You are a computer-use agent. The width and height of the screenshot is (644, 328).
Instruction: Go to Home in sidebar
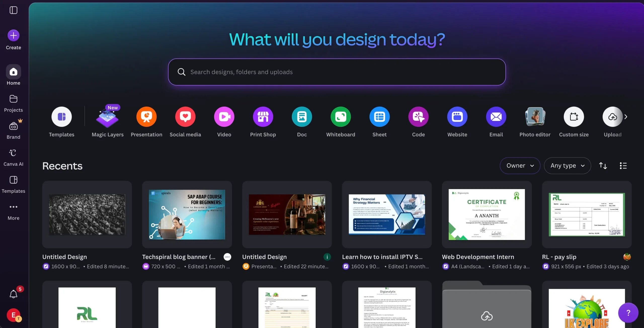(13, 75)
